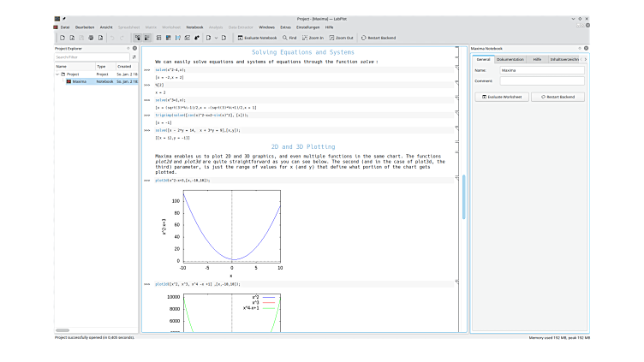
Task: Select the Maxima notebook tree item
Action: tap(79, 81)
